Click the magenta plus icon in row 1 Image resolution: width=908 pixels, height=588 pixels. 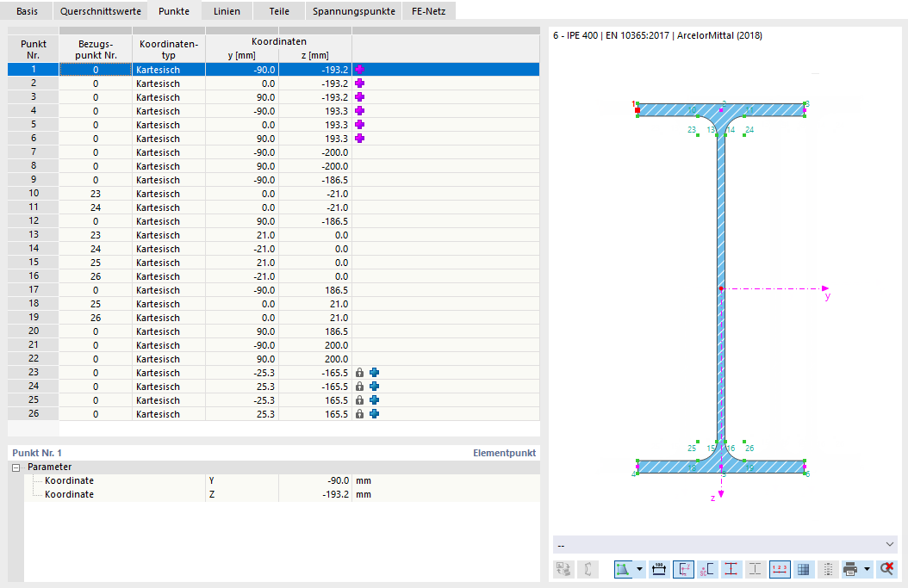pos(359,70)
